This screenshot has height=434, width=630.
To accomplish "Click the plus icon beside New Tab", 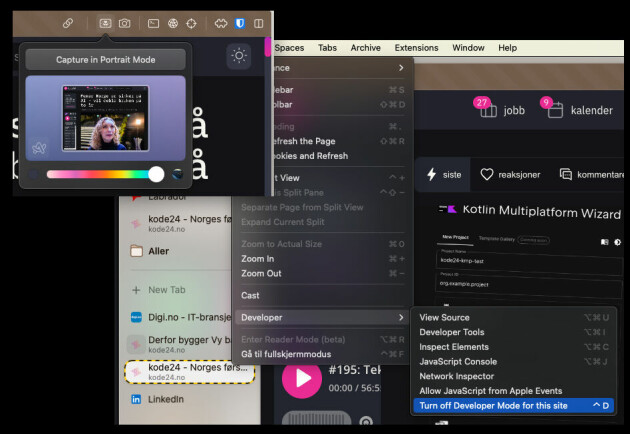I will point(136,290).
